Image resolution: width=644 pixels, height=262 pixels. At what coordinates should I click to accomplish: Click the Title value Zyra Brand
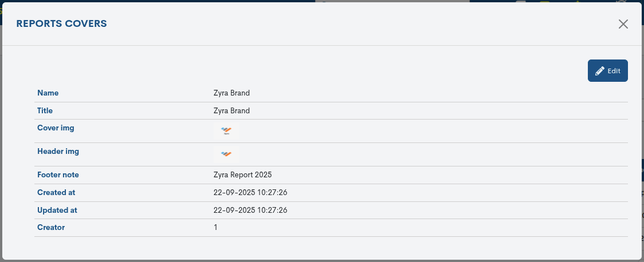[231, 110]
